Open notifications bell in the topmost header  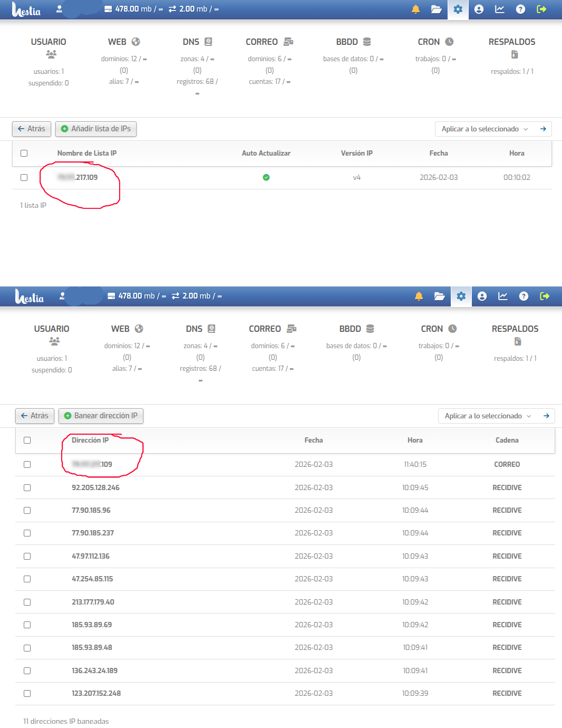[x=415, y=9]
